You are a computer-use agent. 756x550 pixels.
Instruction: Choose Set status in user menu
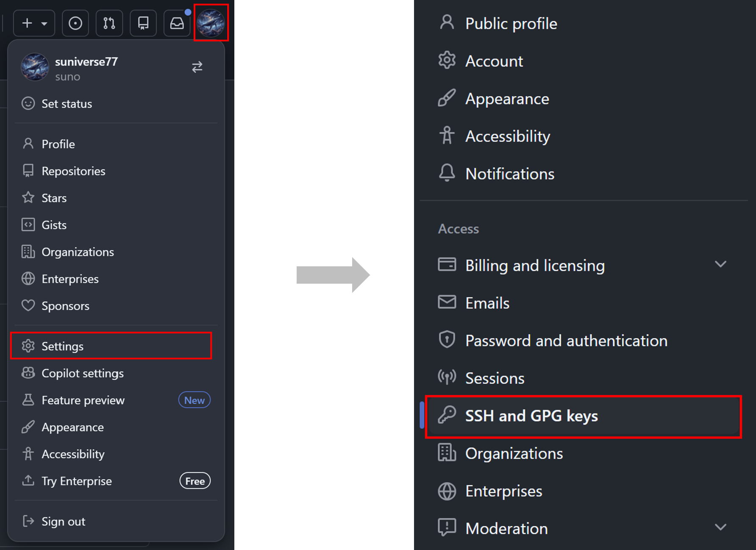point(116,104)
